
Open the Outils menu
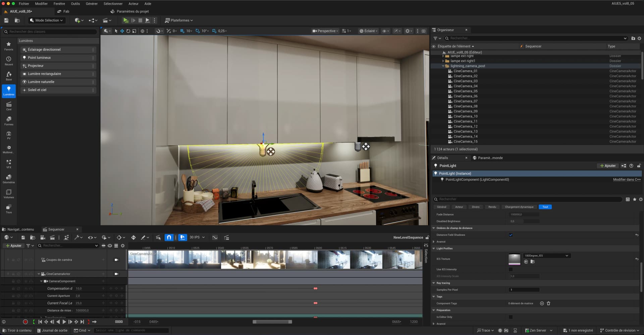point(75,4)
